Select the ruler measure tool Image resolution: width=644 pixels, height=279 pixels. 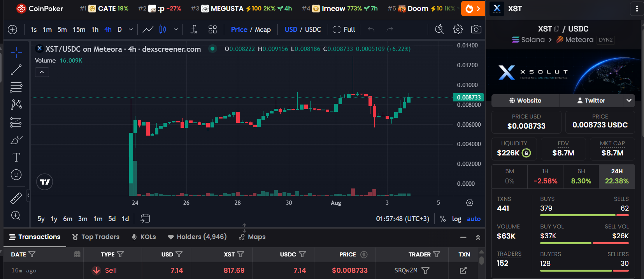click(16, 198)
